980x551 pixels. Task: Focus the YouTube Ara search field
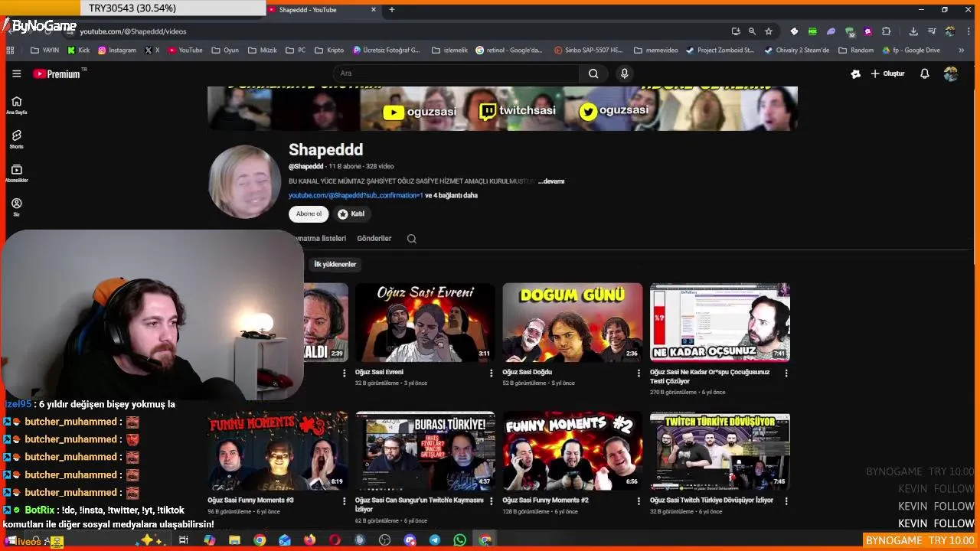(456, 73)
